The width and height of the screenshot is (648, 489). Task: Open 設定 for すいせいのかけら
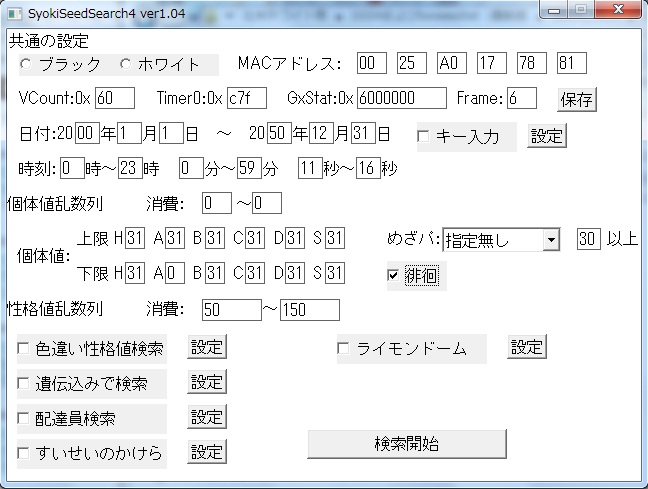(207, 452)
